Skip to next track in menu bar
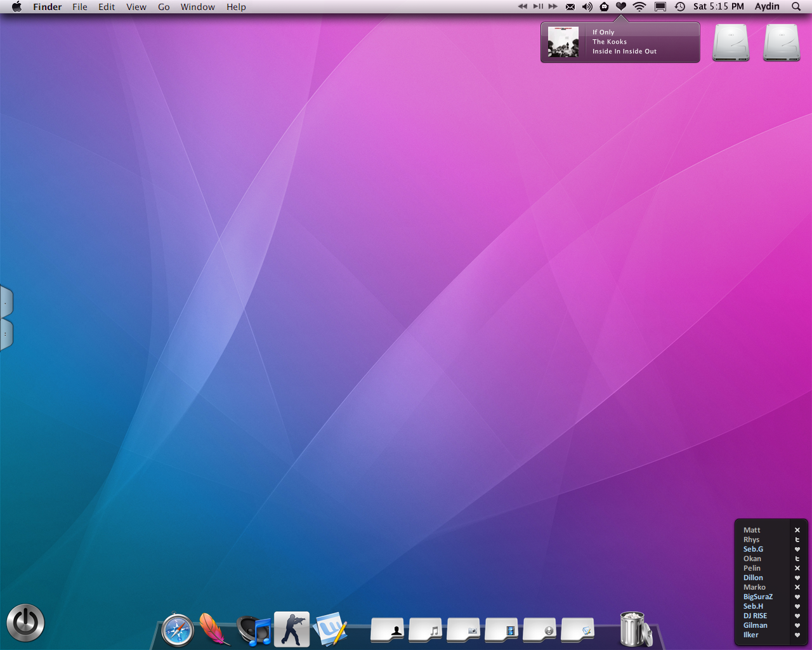812x650 pixels. 553,6
